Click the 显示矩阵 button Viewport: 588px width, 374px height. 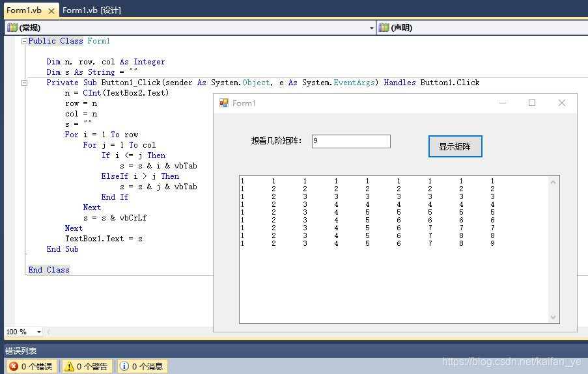(455, 146)
